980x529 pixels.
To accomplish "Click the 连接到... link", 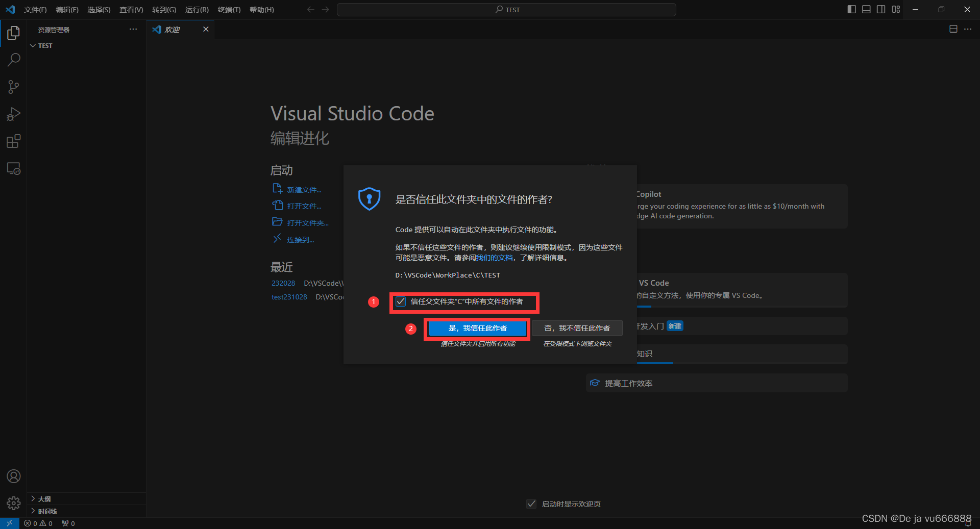I will point(301,240).
